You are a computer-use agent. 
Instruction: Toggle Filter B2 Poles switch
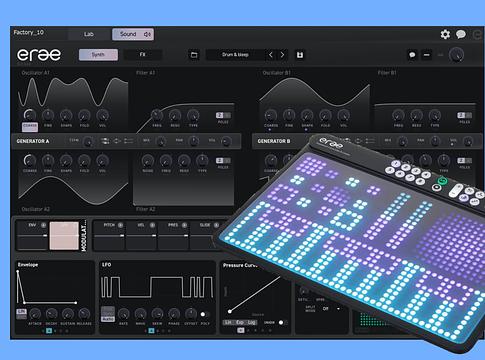[x=465, y=161]
